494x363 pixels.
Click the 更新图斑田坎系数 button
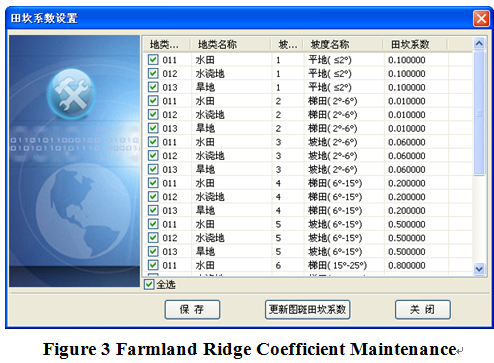click(307, 310)
